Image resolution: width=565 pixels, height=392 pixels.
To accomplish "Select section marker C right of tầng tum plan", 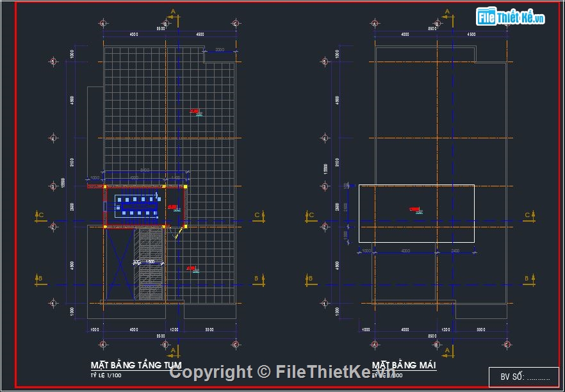I will click(x=259, y=216).
